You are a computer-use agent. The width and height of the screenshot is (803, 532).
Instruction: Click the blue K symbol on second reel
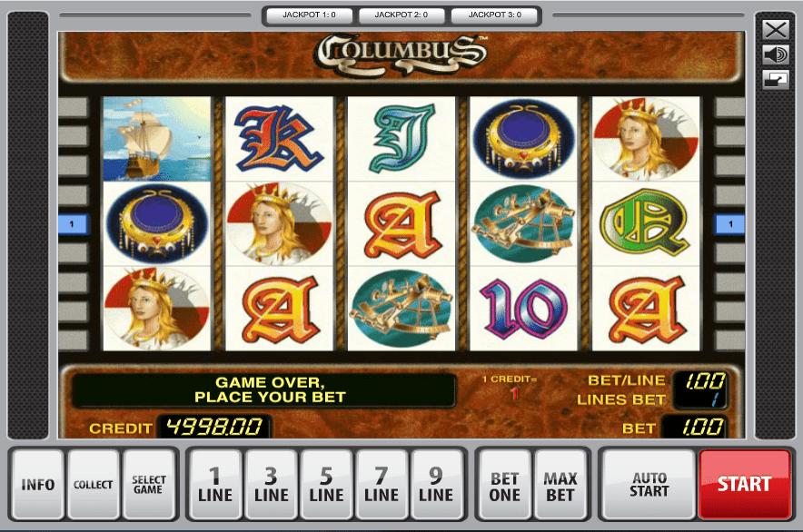(279, 139)
